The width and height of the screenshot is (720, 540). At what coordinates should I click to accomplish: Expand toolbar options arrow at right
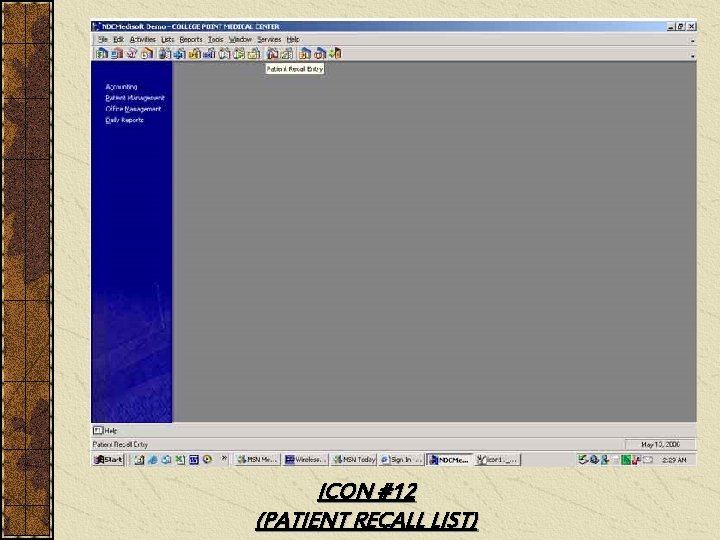692,56
